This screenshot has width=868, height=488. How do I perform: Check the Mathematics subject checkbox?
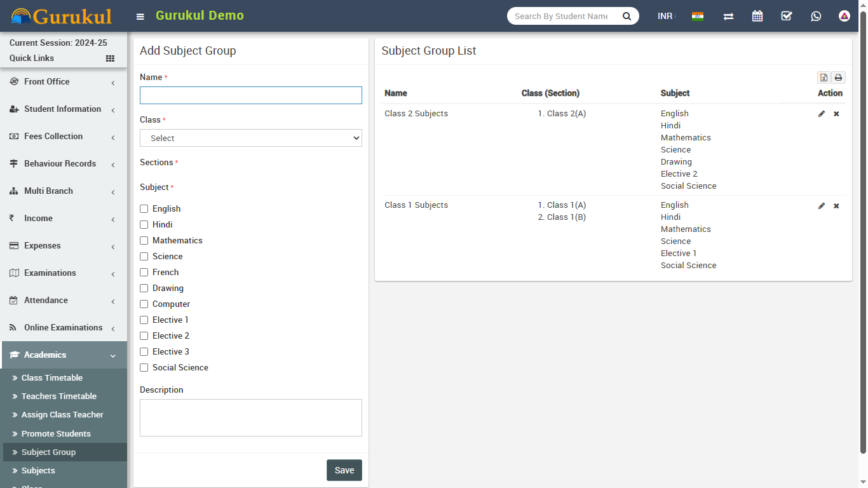click(x=144, y=241)
